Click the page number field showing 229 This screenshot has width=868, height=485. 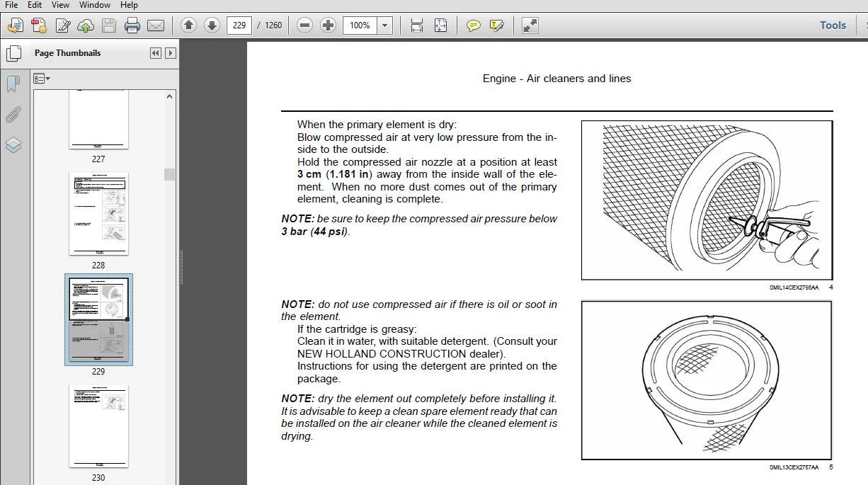pos(239,25)
